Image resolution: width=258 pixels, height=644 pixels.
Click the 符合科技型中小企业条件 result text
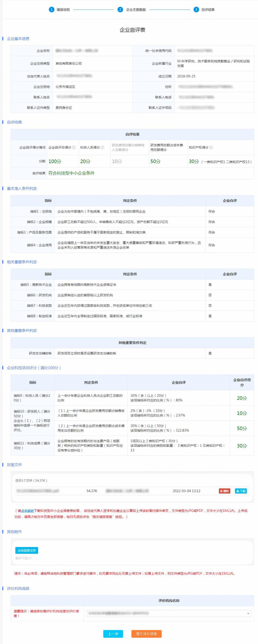(71, 173)
